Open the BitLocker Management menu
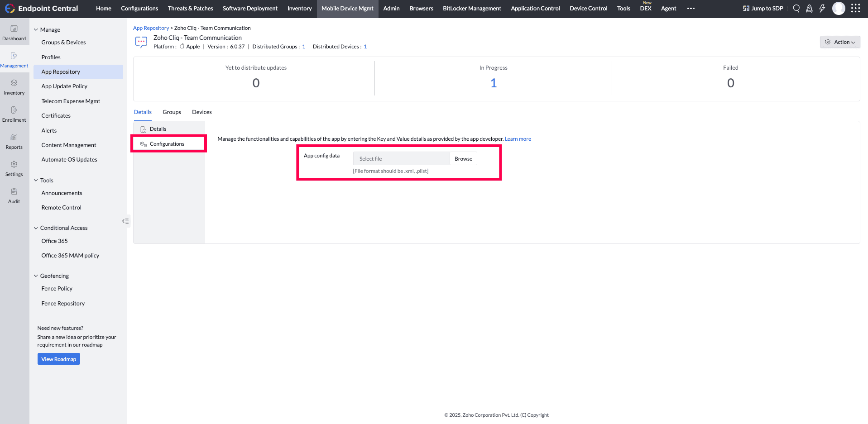Viewport: 868px width, 424px height. (472, 9)
